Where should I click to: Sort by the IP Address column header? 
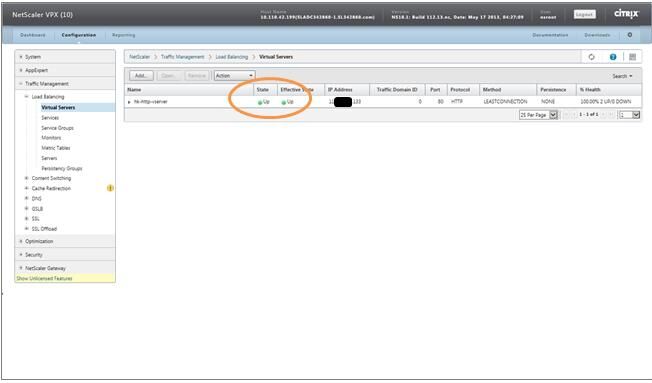347,90
